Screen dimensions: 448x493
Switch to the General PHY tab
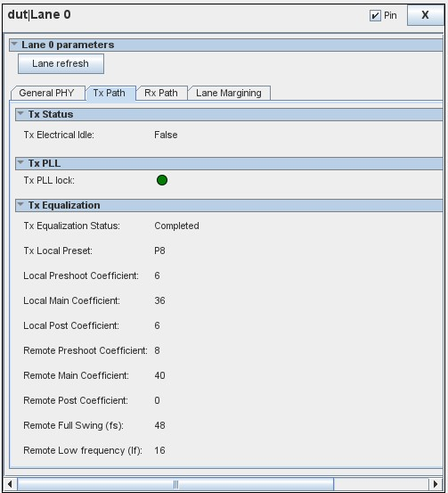[x=47, y=93]
